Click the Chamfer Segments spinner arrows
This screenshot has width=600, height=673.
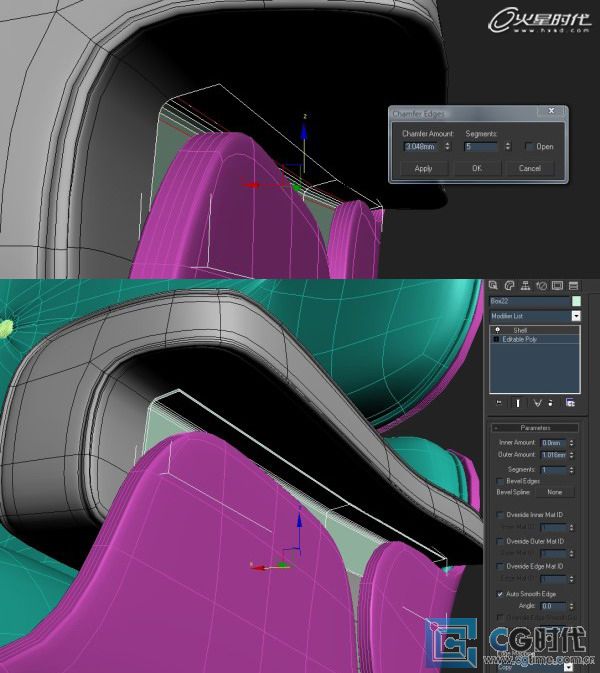(x=508, y=146)
